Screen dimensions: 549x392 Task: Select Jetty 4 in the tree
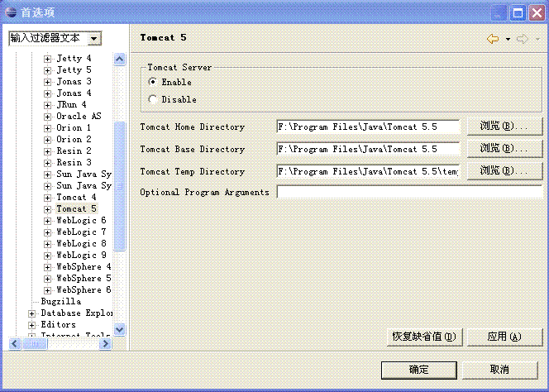[74, 58]
